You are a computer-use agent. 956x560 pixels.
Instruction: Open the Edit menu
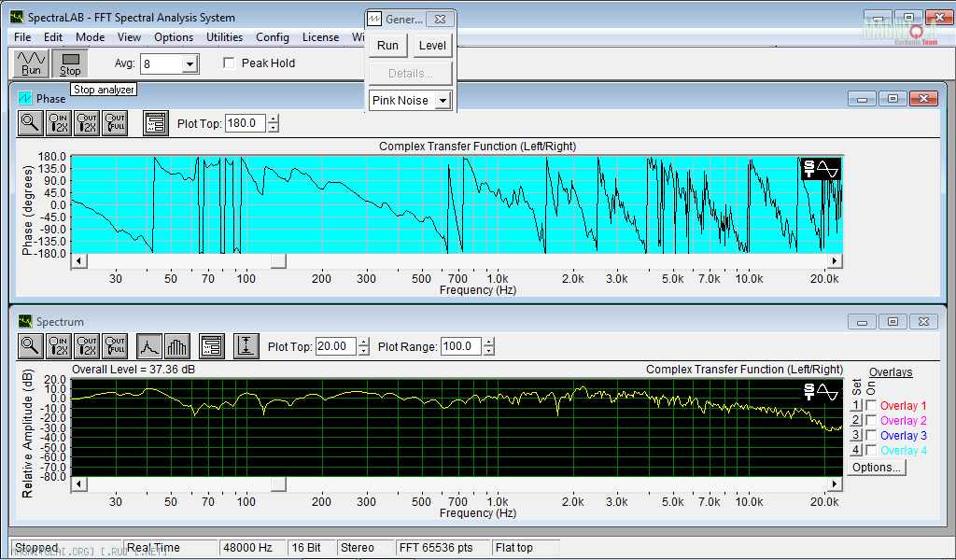(53, 37)
